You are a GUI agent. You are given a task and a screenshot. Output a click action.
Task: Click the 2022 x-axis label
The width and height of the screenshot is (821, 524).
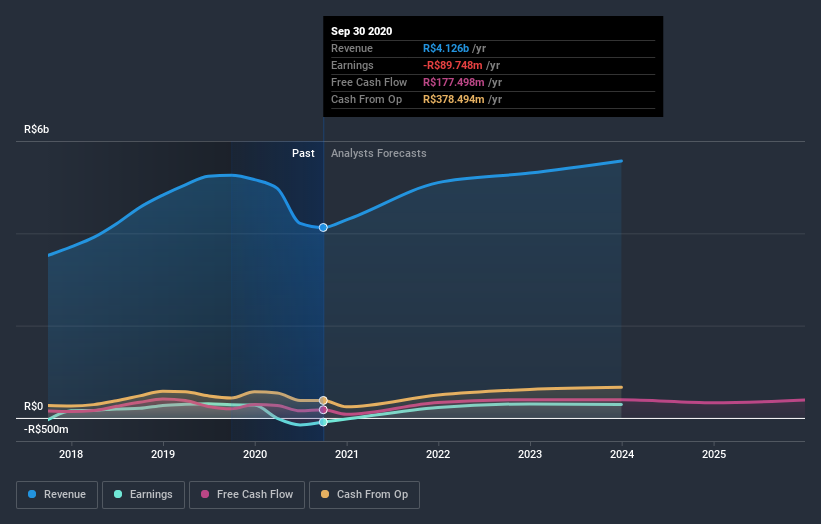coord(438,454)
